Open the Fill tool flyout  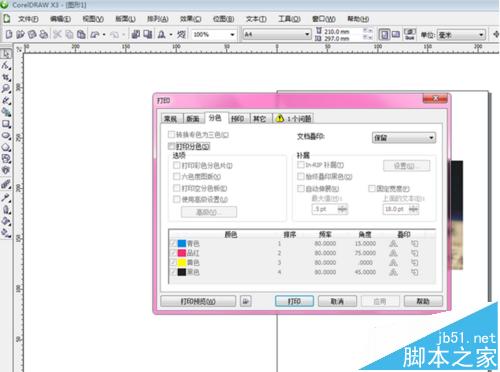point(6,221)
